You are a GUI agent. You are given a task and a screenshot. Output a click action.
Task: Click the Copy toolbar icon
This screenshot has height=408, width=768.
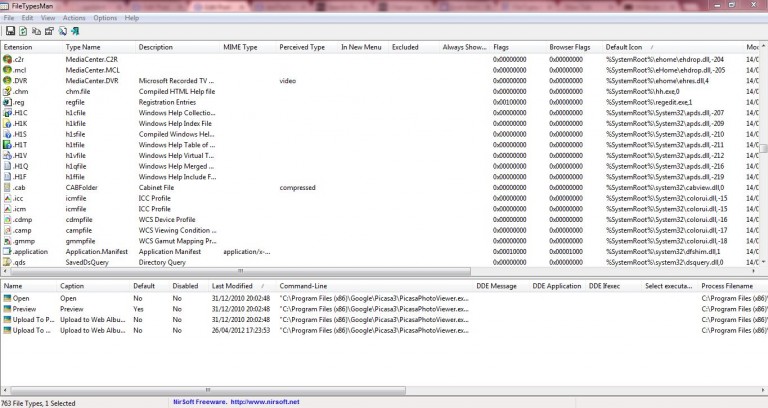(35, 32)
